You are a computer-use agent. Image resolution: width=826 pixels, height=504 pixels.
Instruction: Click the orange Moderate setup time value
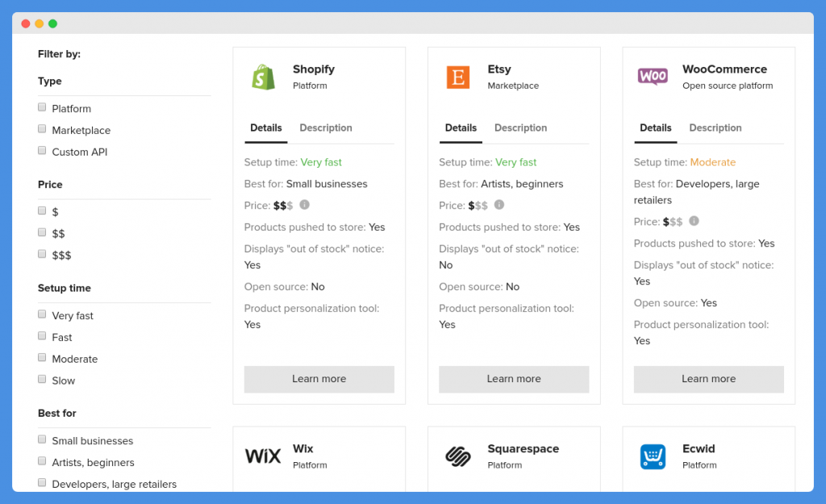click(713, 162)
